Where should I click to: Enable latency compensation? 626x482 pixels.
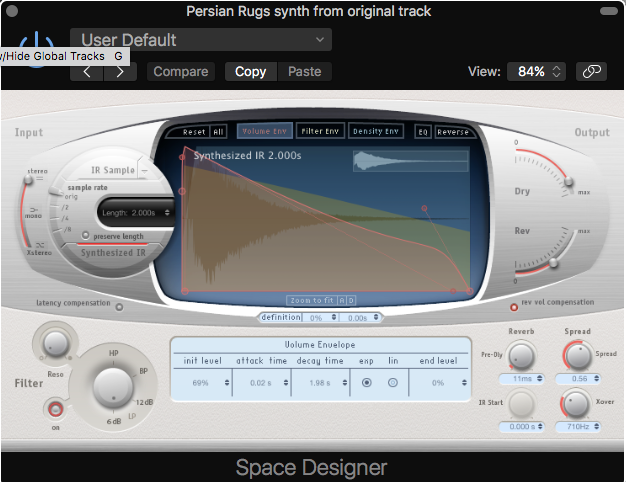point(119,307)
